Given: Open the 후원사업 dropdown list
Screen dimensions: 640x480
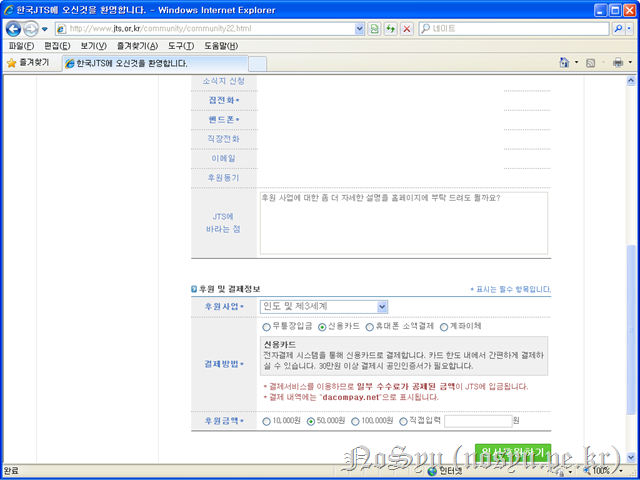Looking at the screenshot, I should 382,306.
